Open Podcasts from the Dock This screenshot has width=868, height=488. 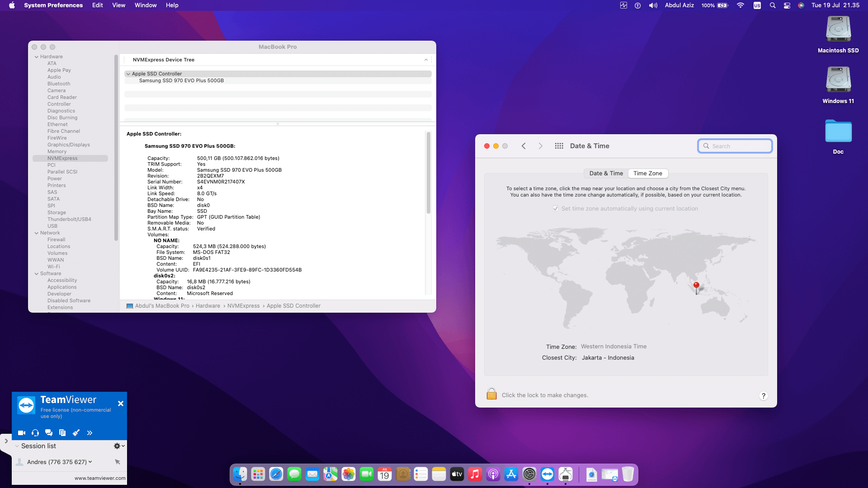click(x=493, y=474)
